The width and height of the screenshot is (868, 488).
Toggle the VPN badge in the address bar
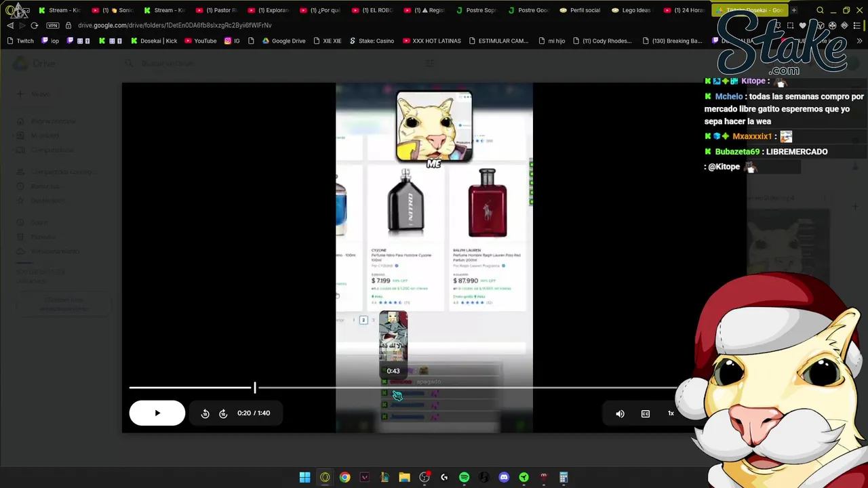(53, 25)
